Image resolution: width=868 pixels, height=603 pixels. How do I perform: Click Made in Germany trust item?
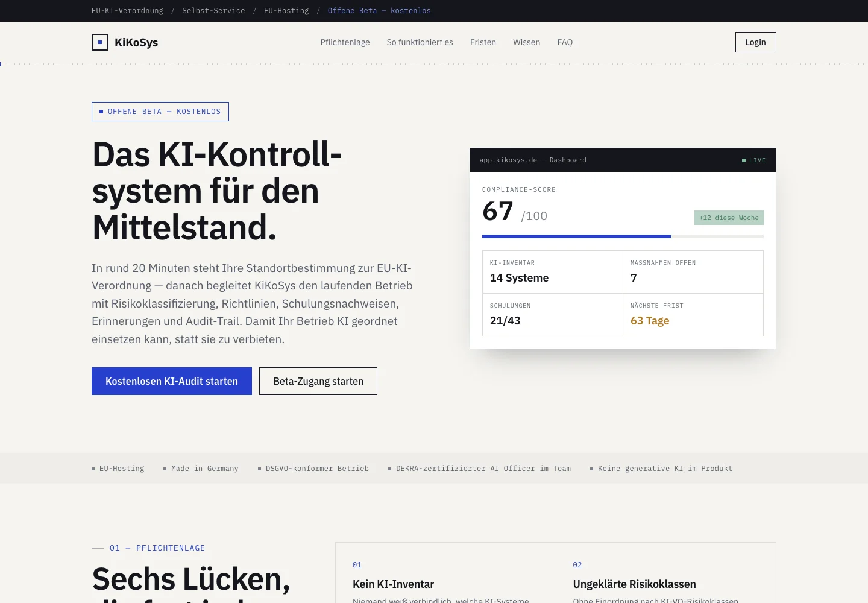[x=201, y=469]
